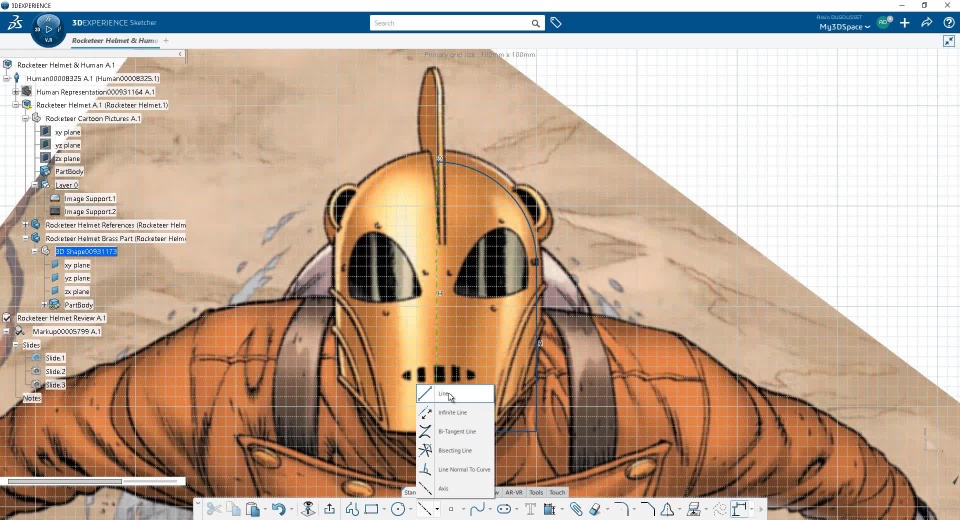Collapse the 3D Shape00931173 node

point(35,251)
